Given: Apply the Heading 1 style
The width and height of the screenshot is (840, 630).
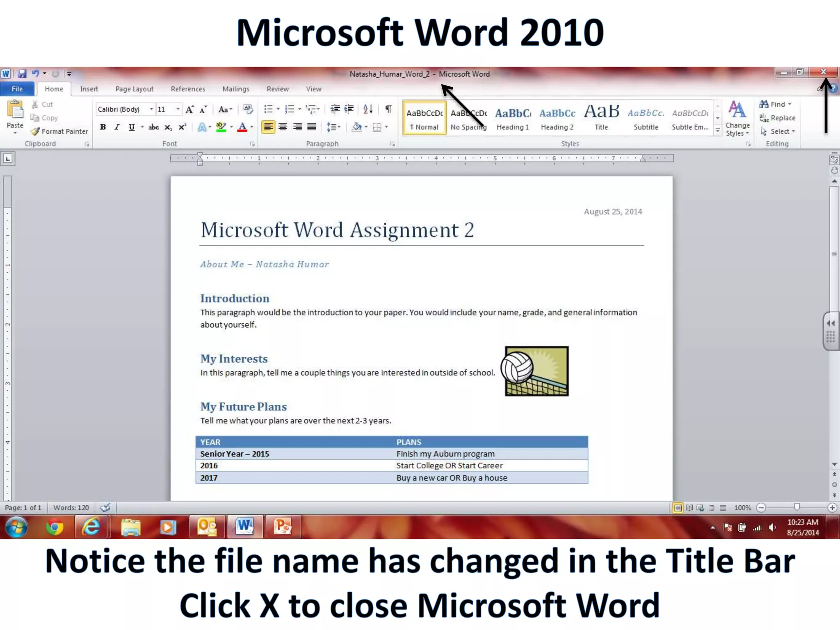Looking at the screenshot, I should [513, 118].
